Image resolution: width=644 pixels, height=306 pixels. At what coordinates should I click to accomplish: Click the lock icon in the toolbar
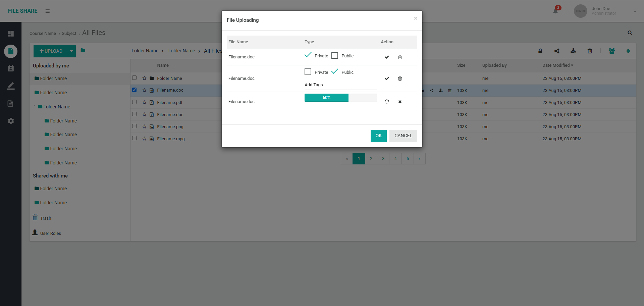coord(540,51)
